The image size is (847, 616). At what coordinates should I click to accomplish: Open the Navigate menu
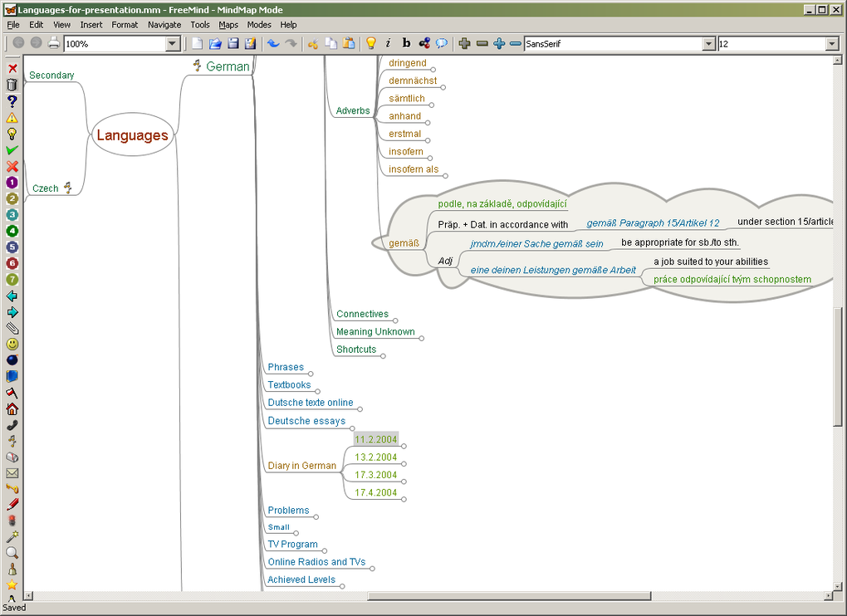click(164, 25)
